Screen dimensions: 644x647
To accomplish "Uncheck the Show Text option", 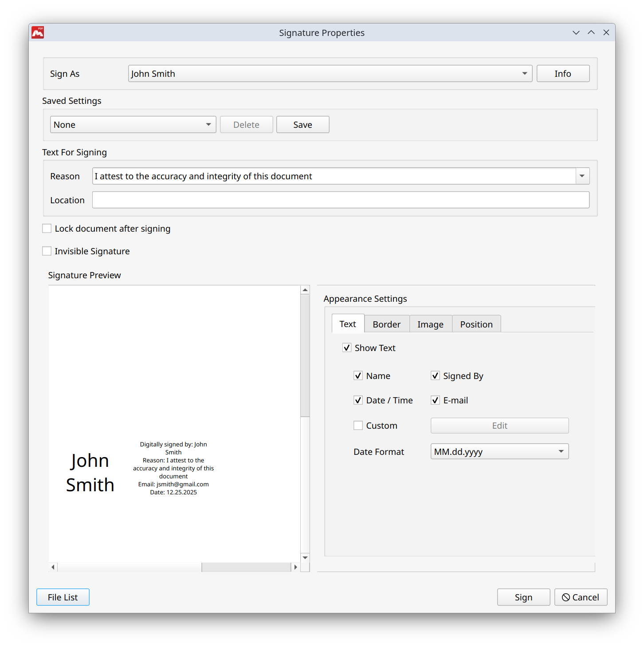I will click(347, 347).
